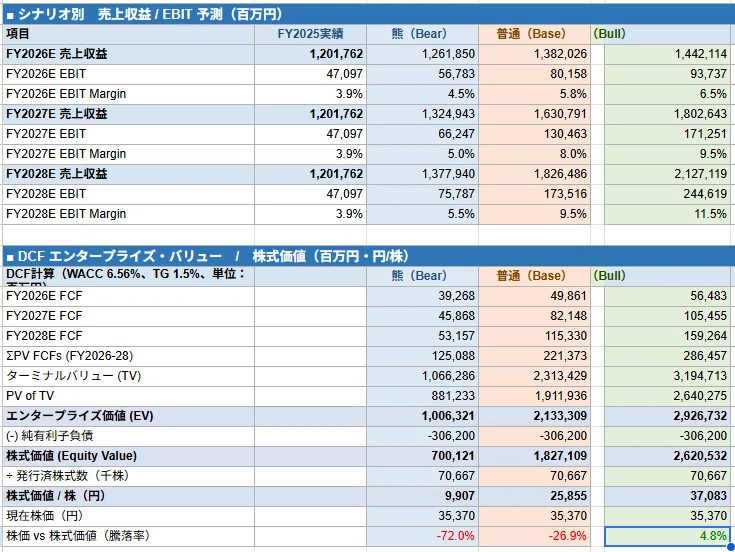Viewport: 735px width, 552px height.
Task: Click Bull FY2026E revenue value 1,442,114
Action: [701, 54]
